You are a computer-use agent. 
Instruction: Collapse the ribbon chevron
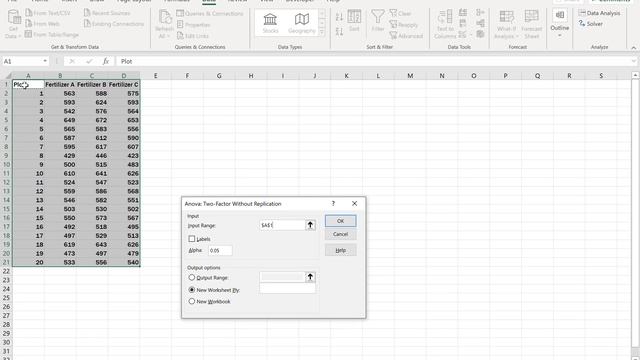(633, 48)
